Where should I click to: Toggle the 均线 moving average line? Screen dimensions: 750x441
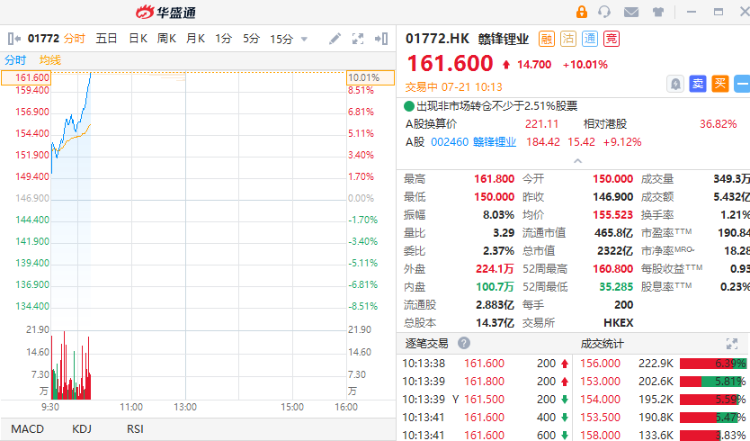[x=50, y=60]
